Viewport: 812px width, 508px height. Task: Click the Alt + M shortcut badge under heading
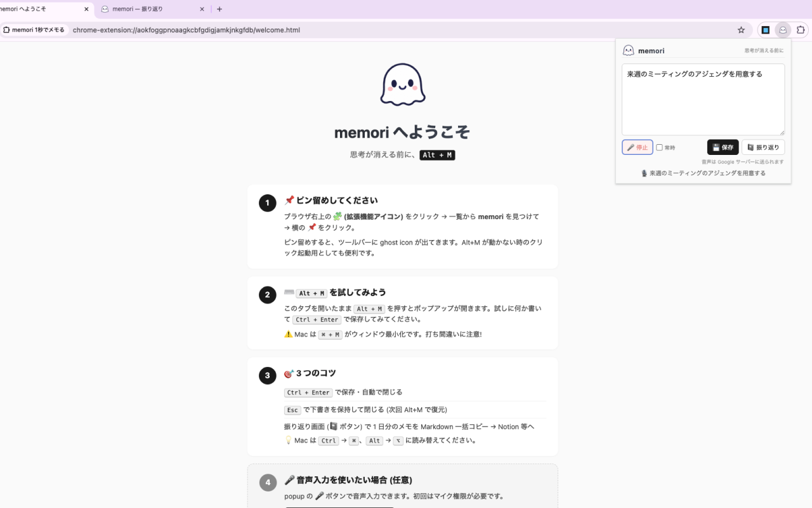[x=437, y=155]
